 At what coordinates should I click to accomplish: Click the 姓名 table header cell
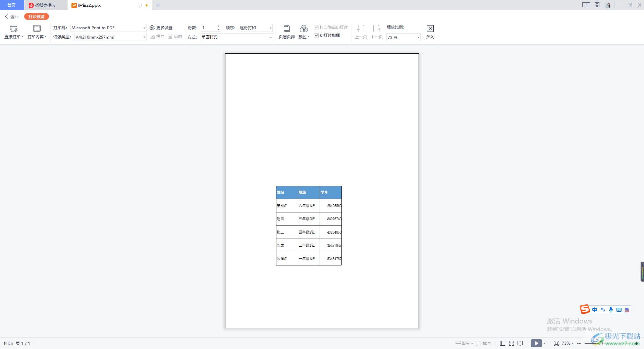[287, 192]
